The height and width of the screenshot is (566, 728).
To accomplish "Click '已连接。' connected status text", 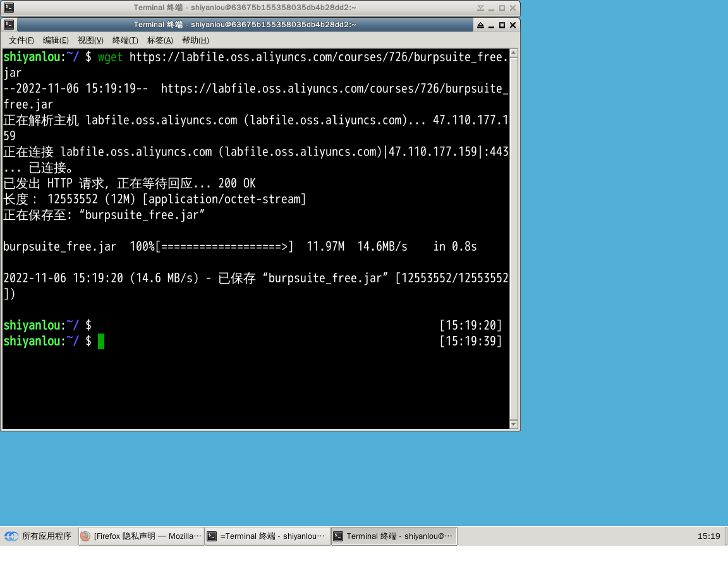I will [51, 167].
